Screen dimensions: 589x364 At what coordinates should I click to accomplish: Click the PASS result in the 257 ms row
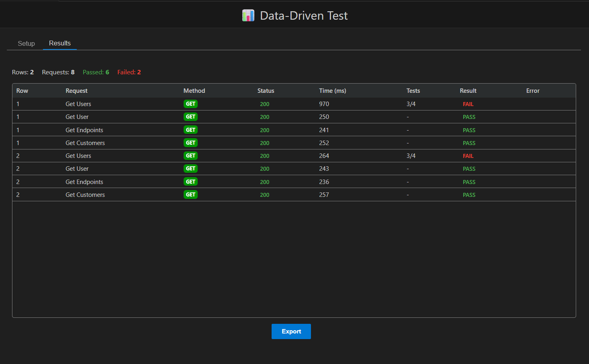click(x=469, y=195)
